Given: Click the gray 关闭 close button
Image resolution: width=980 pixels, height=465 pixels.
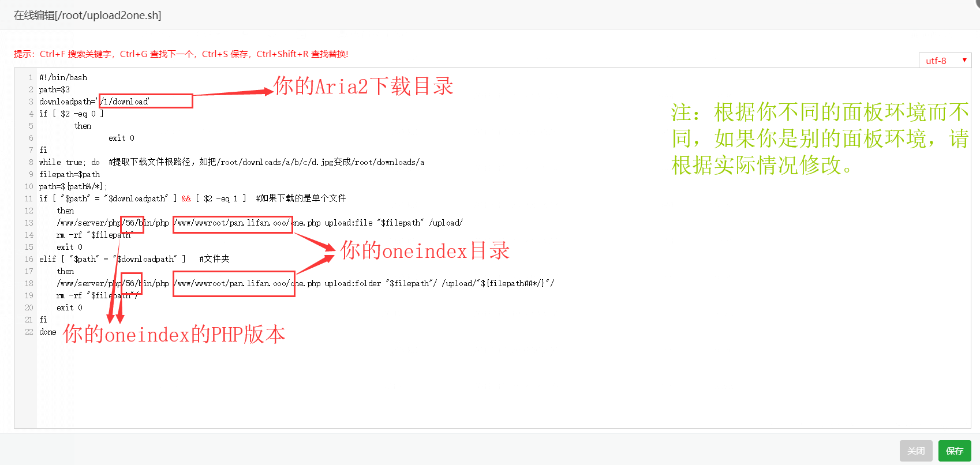Looking at the screenshot, I should coord(915,451).
